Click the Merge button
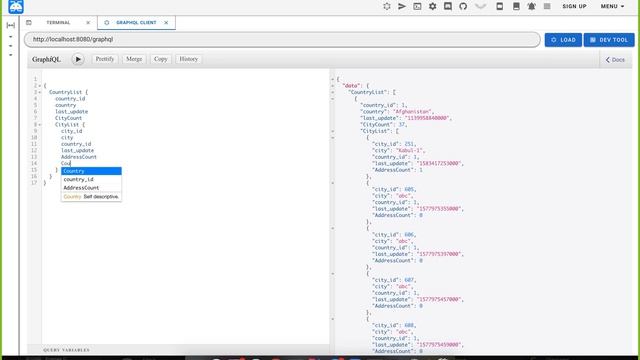Viewport: 640px width, 360px height. (x=134, y=59)
